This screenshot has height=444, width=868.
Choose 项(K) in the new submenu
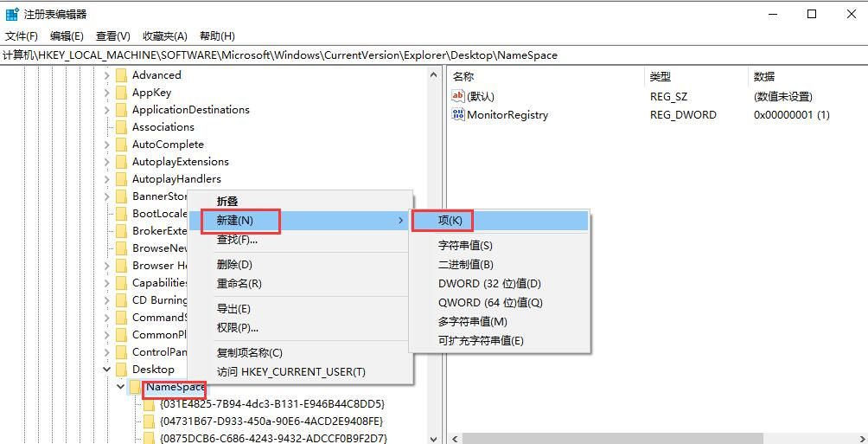point(450,221)
